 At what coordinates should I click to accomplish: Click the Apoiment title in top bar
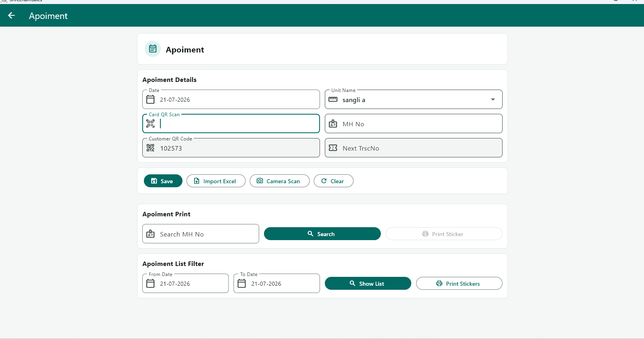(x=48, y=16)
